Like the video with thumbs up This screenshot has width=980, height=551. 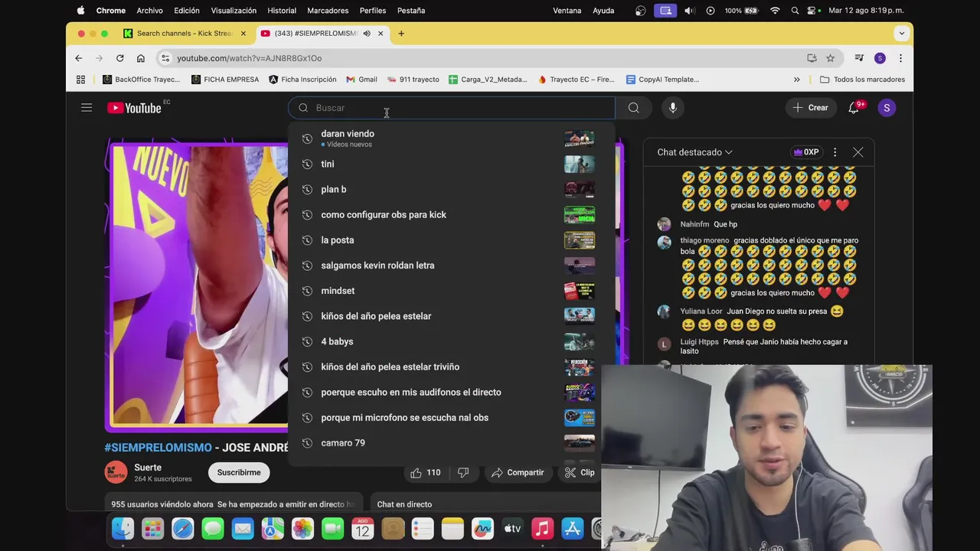point(426,472)
